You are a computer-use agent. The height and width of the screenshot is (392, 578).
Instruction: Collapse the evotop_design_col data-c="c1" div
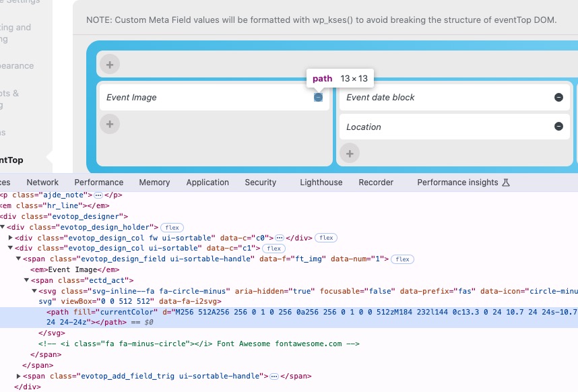11,248
